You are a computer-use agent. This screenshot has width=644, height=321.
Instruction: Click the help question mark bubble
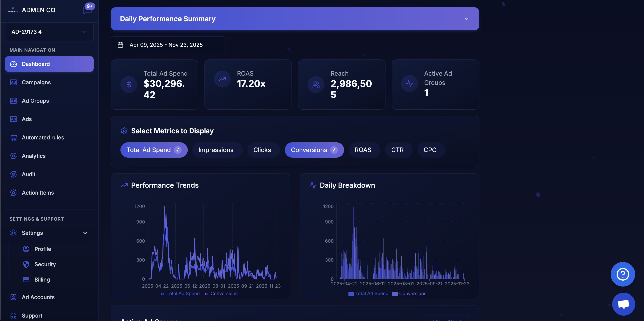click(623, 274)
